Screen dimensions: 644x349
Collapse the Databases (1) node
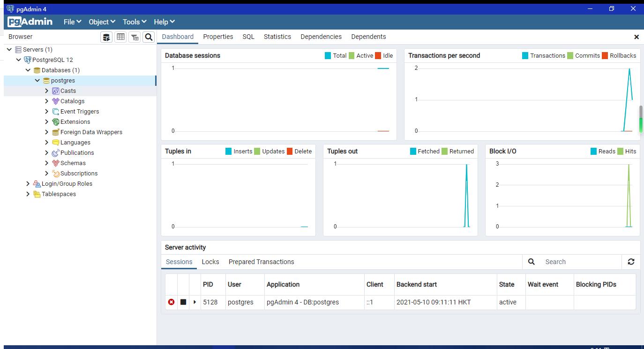coord(28,70)
